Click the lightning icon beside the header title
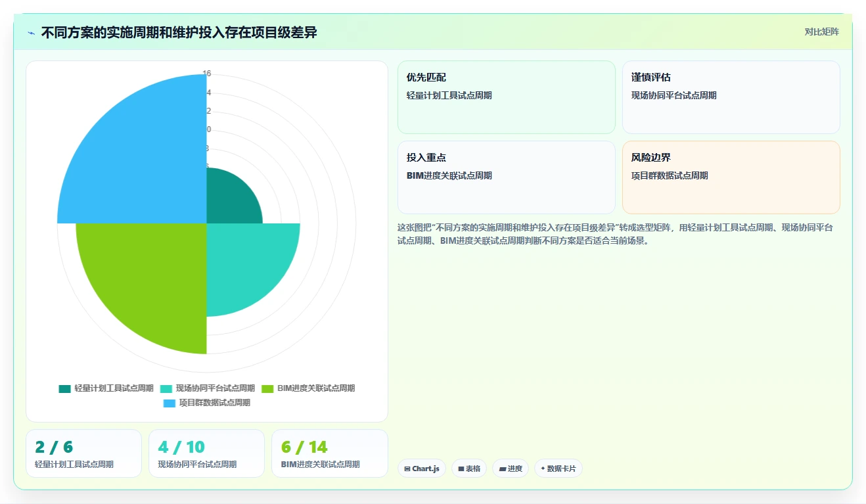Screen dimensions: 866x504 31,32
